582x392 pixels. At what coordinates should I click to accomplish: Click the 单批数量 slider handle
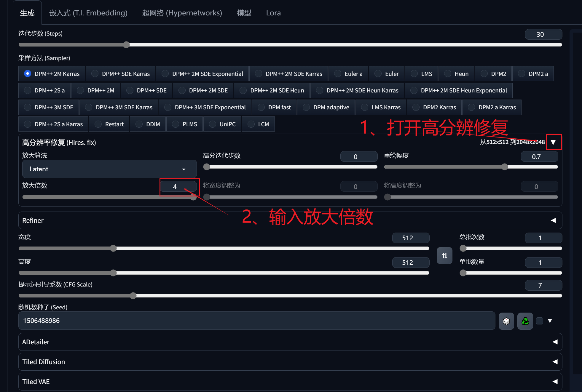pos(463,273)
